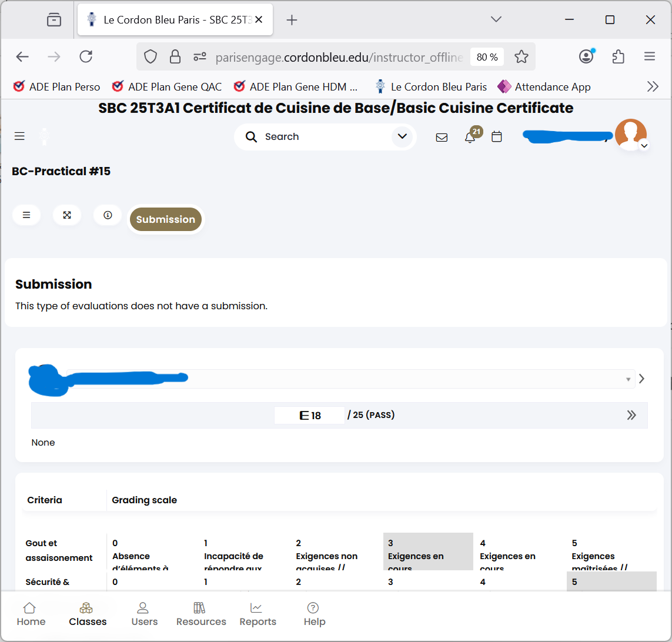The height and width of the screenshot is (642, 672).
Task: View site security padlock info
Action: (x=175, y=56)
